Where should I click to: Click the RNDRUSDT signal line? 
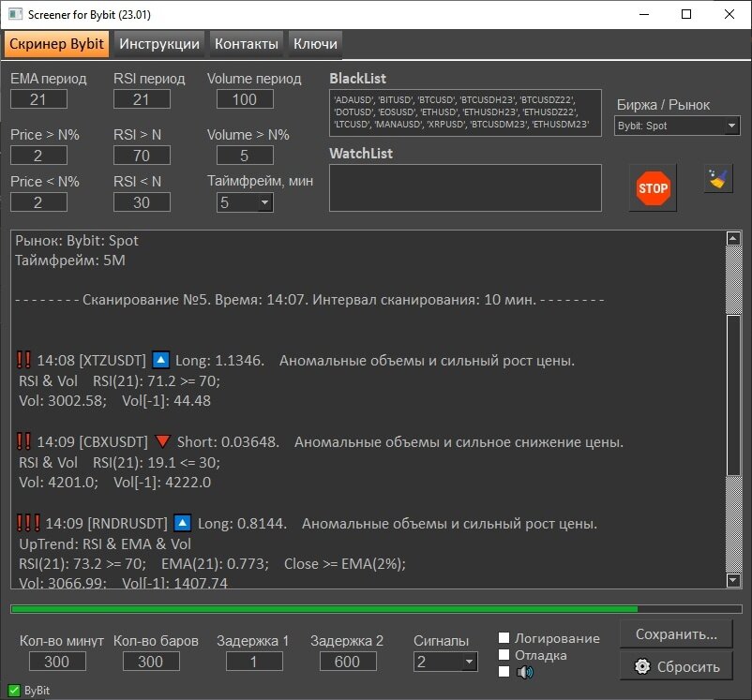point(307,523)
